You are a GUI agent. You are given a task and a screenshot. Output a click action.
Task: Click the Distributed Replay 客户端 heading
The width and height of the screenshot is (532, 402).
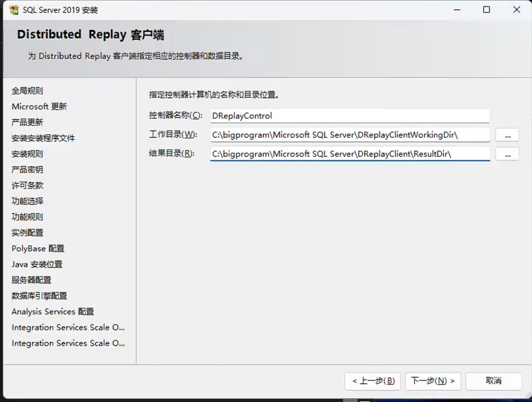[90, 35]
